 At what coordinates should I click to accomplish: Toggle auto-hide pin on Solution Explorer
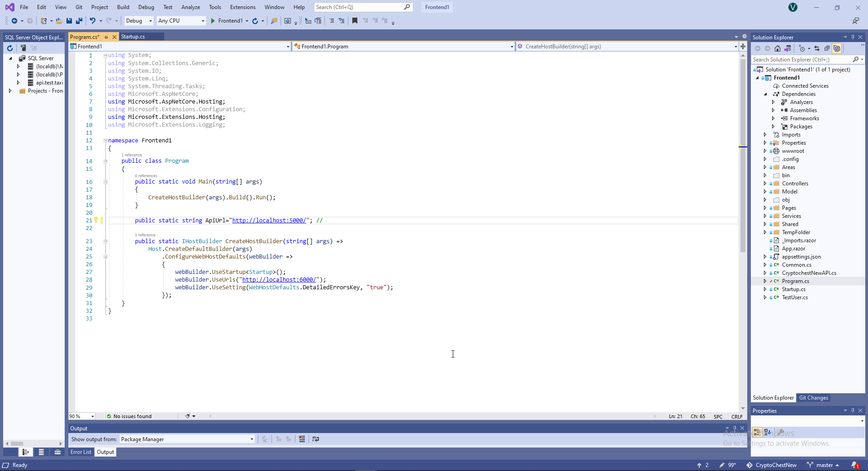click(853, 37)
